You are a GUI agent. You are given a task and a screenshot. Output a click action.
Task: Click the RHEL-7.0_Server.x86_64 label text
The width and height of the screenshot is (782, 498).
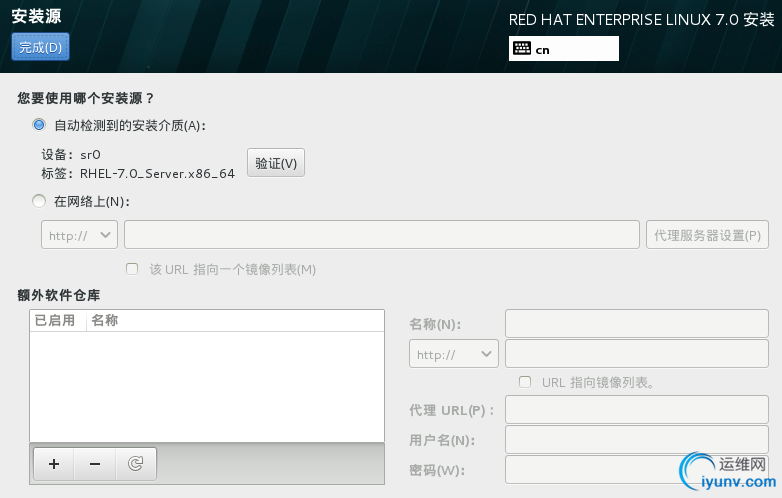coord(157,173)
